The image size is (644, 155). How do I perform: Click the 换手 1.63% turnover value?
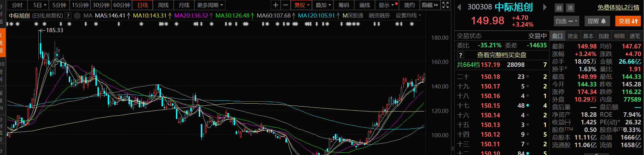pos(588,69)
